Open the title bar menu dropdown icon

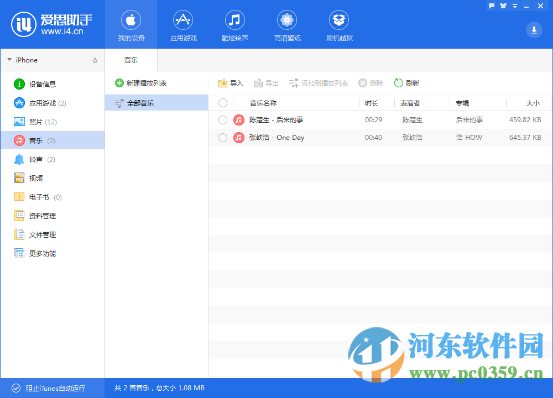[x=515, y=6]
